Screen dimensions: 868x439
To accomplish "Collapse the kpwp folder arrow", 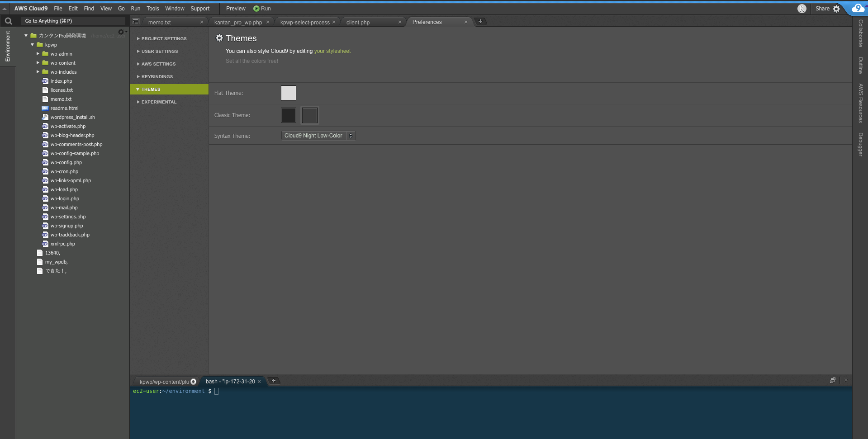I will [33, 45].
